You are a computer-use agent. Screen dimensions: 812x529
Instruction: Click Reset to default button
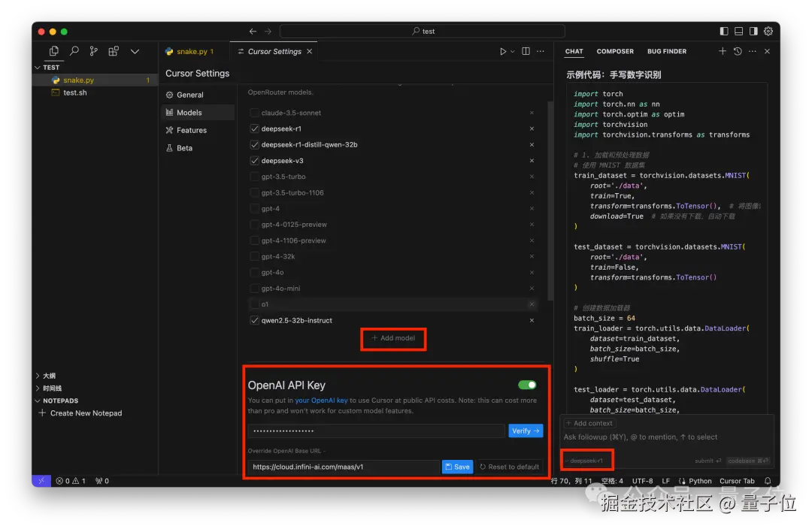click(510, 467)
